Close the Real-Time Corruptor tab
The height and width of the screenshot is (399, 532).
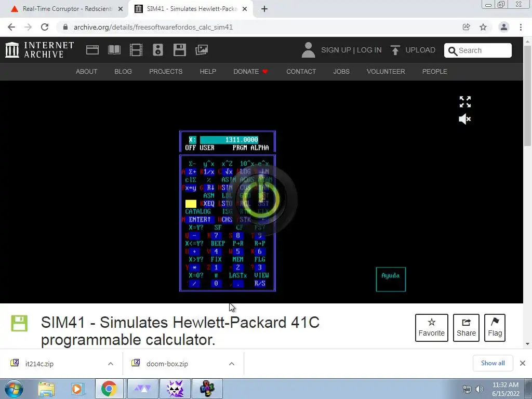tap(121, 9)
